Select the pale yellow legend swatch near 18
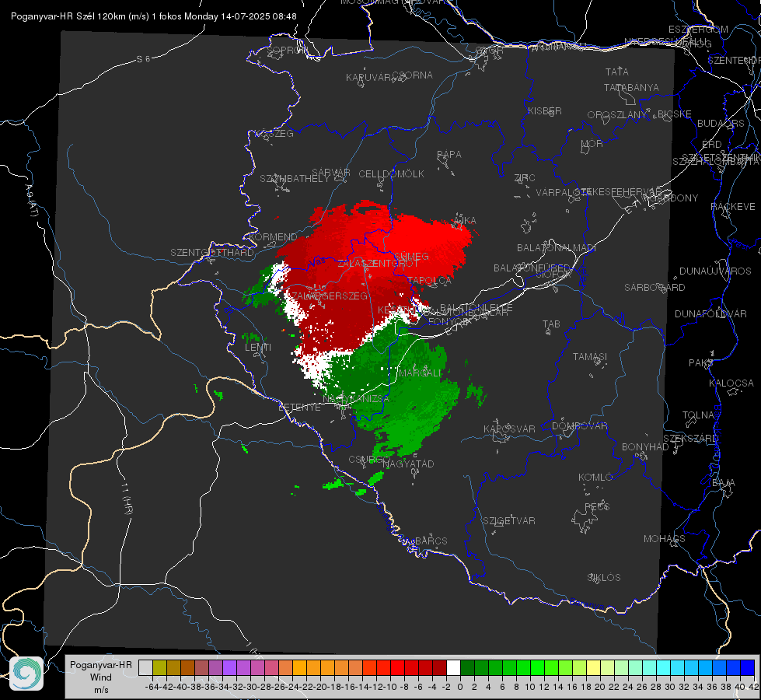This screenshot has height=700, width=761. [594, 667]
